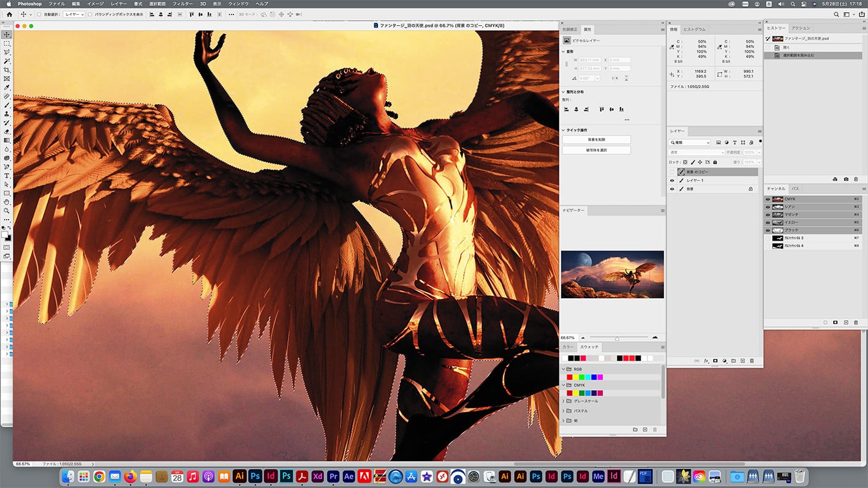Hide the ブラック channel
The height and width of the screenshot is (488, 868).
pyautogui.click(x=768, y=230)
